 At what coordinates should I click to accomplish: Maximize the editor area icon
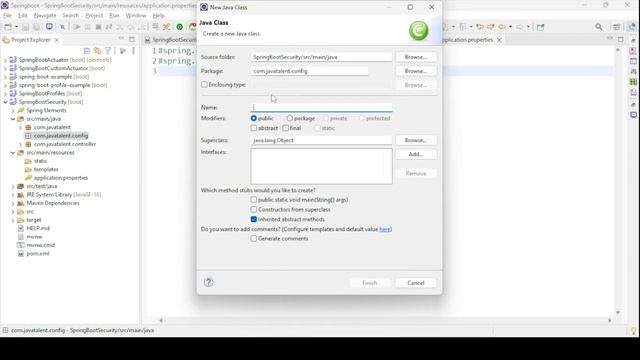(620, 39)
